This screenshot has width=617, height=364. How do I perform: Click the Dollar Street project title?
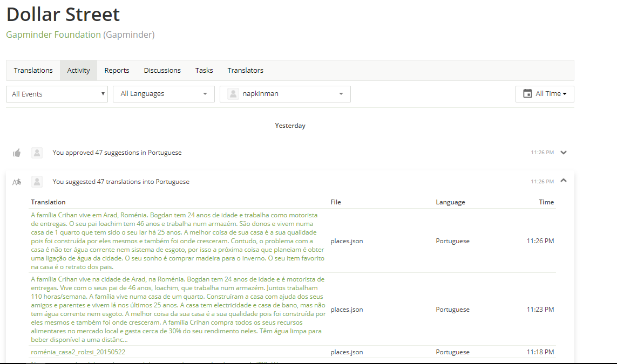(x=63, y=15)
